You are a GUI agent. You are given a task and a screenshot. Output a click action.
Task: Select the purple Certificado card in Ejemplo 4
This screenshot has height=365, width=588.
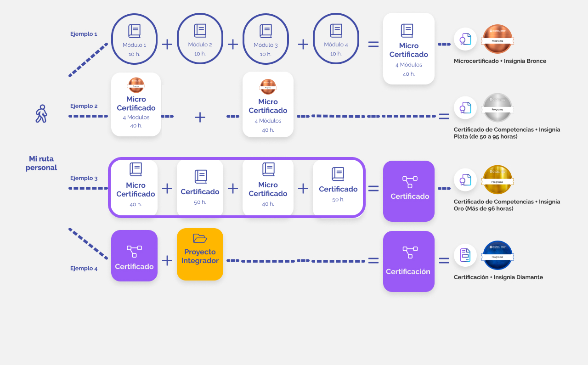(134, 256)
